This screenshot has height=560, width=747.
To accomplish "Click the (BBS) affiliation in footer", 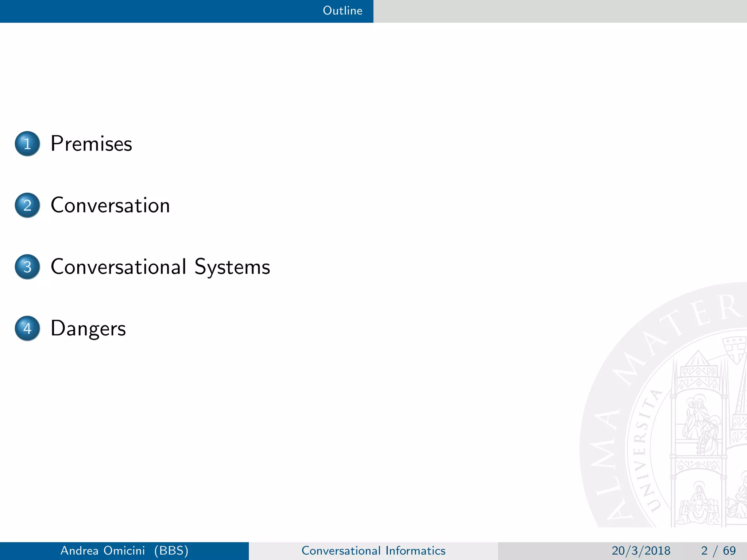I will [171, 551].
